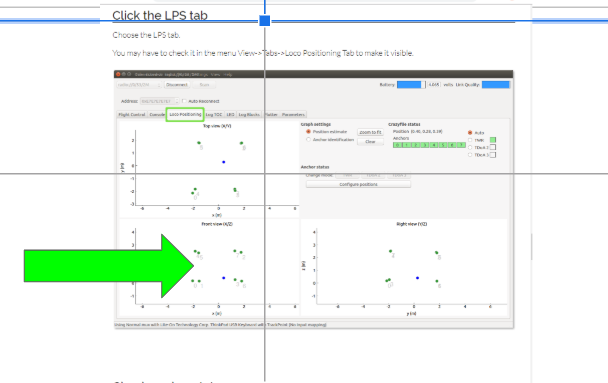The height and width of the screenshot is (383, 608).
Task: Click the Configure positions button
Action: coord(358,185)
